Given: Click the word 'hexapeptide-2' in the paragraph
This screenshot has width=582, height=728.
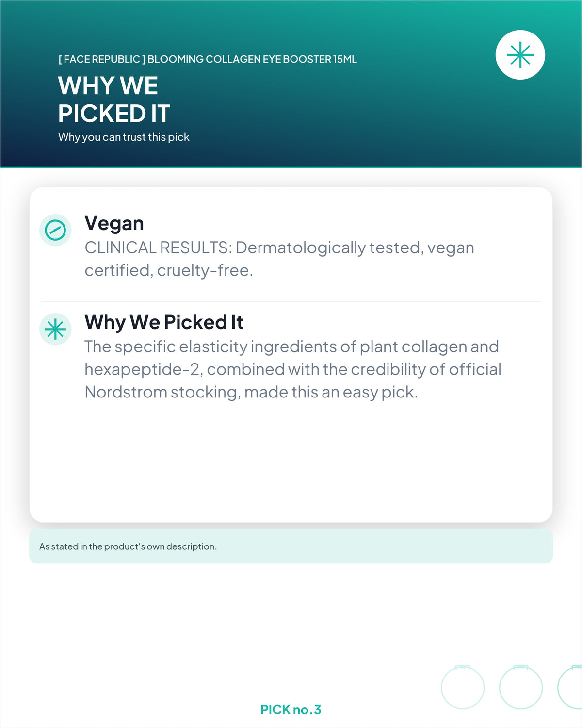Looking at the screenshot, I should pos(144,369).
